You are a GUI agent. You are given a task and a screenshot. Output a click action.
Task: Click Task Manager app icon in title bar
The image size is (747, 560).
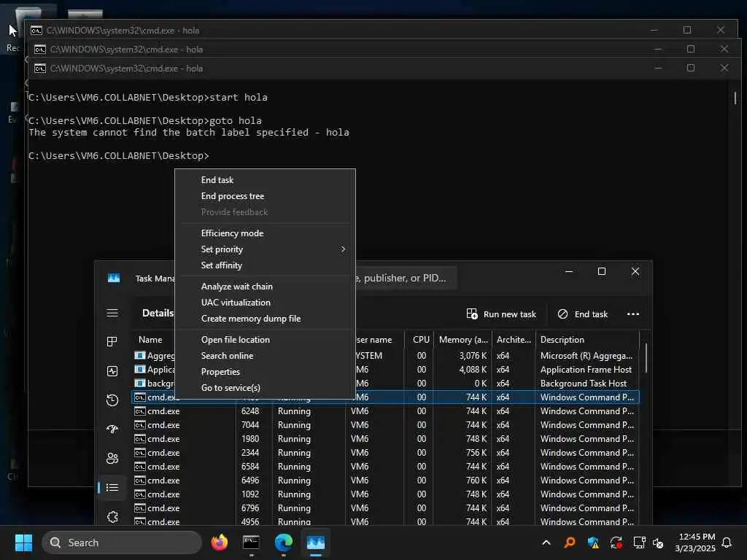114,278
